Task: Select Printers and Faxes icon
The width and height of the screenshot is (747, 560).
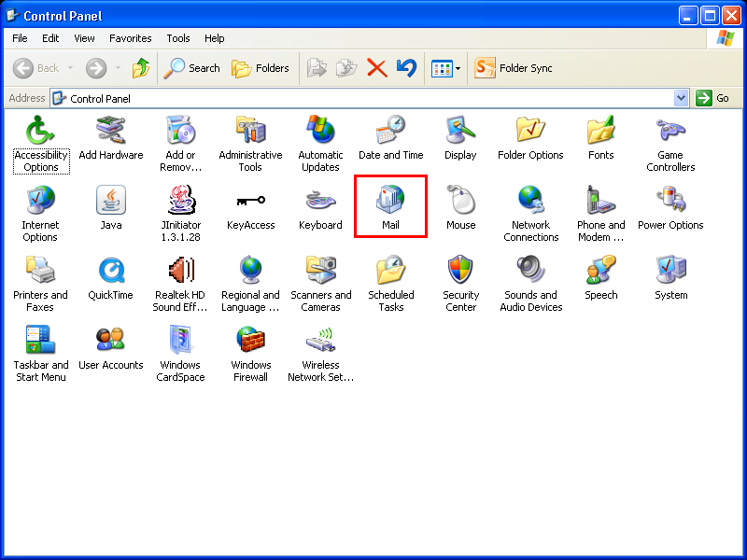Action: pos(40,285)
